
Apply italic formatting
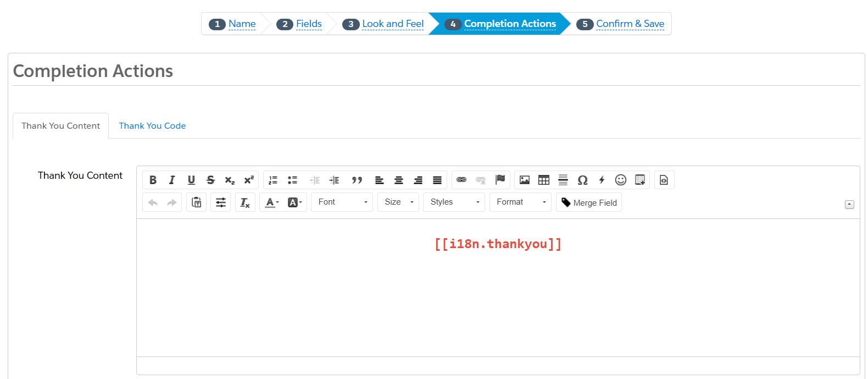[172, 180]
